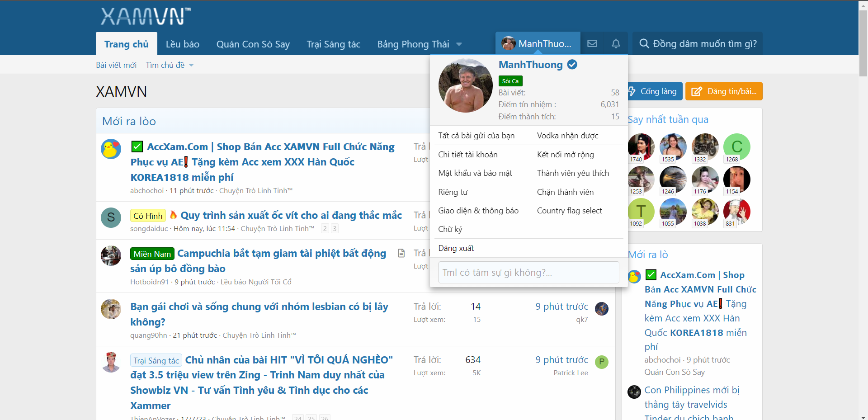868x420 pixels.
Task: Select Mật khẩu và bảo mật menu item
Action: 475,173
